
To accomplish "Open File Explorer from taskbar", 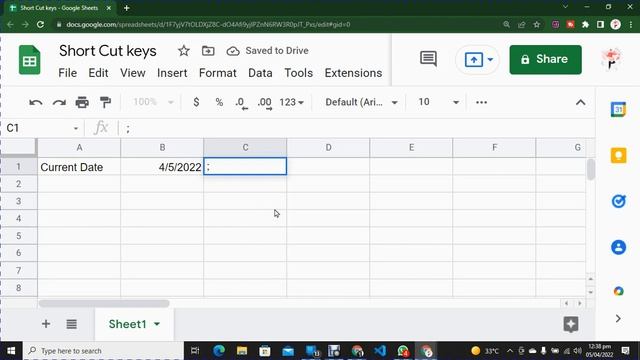I will coord(242,351).
